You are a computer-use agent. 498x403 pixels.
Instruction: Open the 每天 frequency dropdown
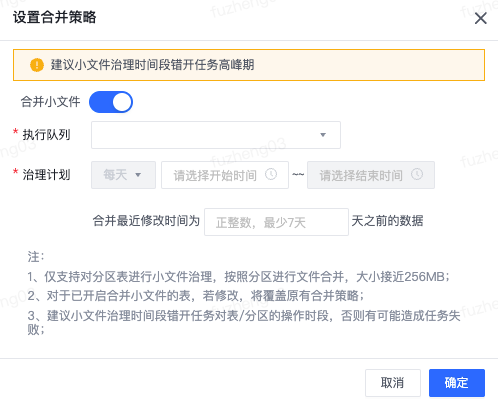coord(123,175)
